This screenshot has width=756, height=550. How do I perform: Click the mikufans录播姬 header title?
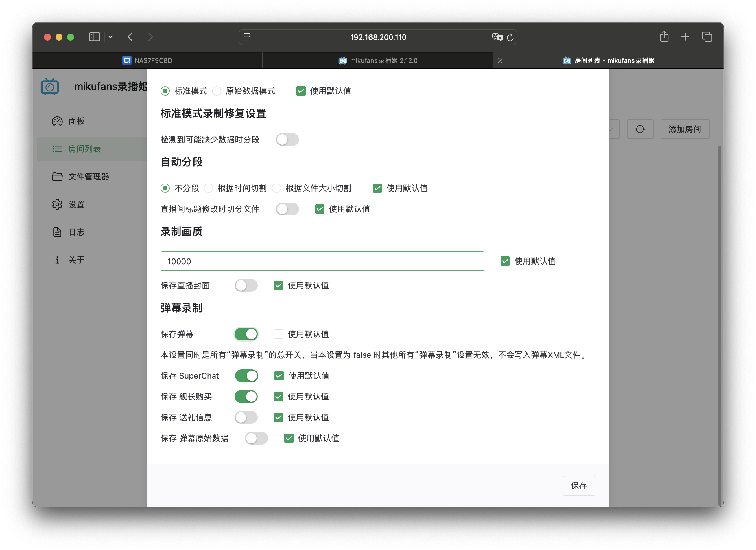coord(110,86)
